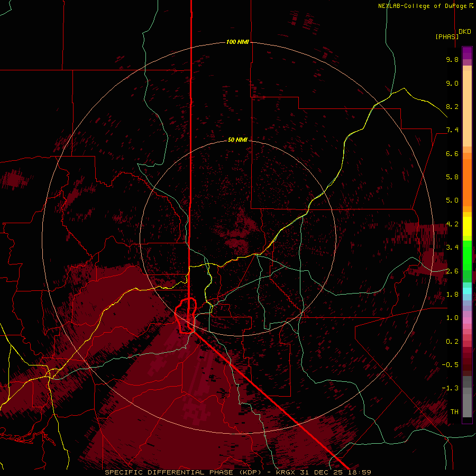Click the 8.2 value on the color scale
The height and width of the screenshot is (476, 476).
(452, 106)
